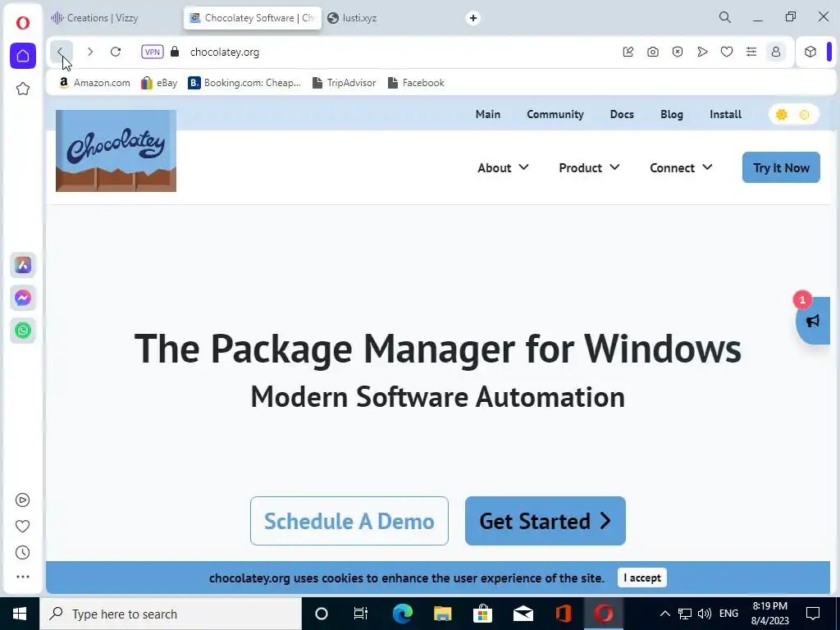The width and height of the screenshot is (840, 630).
Task: Take a snapshot with the camera icon
Action: pyautogui.click(x=652, y=52)
